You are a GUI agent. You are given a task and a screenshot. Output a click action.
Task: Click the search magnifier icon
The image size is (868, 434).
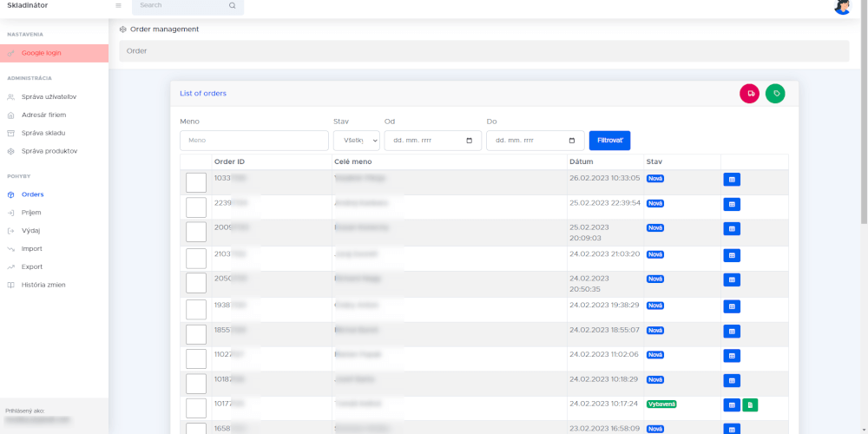coord(232,5)
